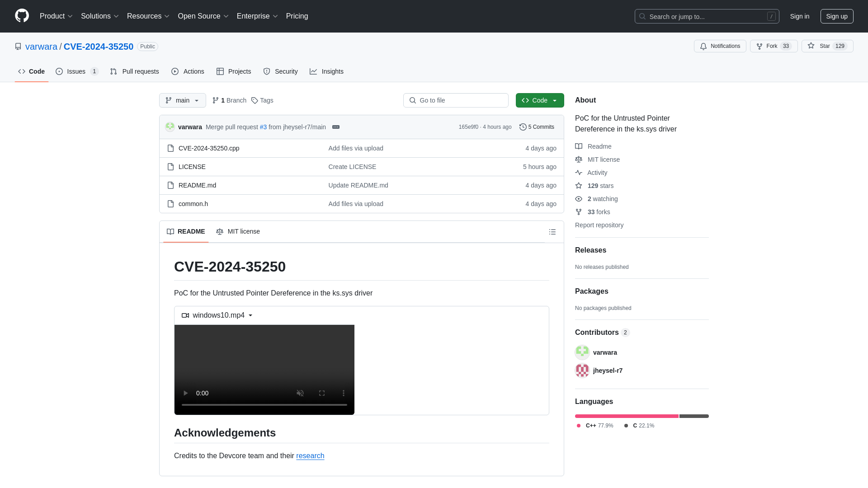Click the Fork icon
This screenshot has height=488, width=868.
click(759, 46)
